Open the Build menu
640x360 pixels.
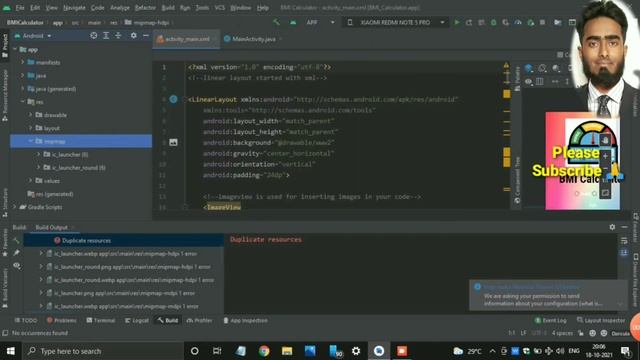168,8
